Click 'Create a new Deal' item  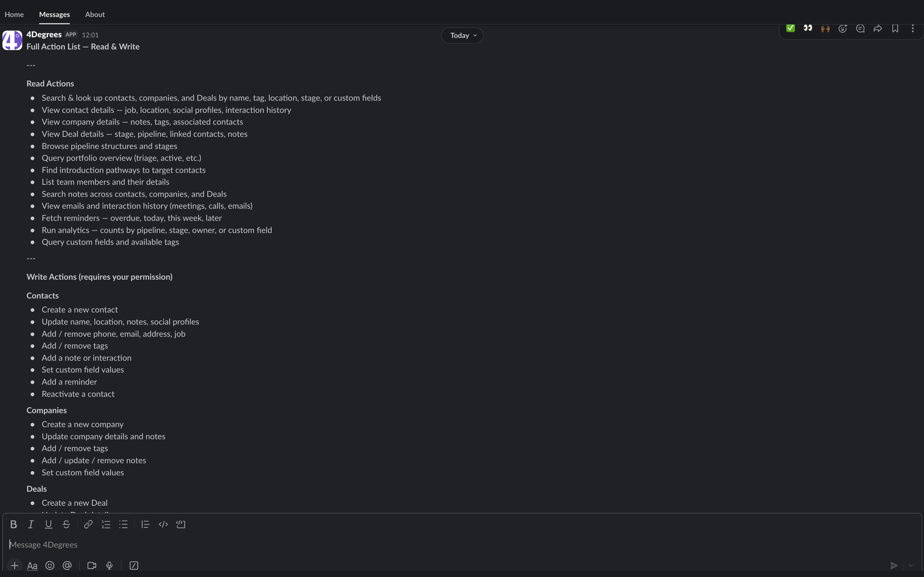click(x=74, y=503)
